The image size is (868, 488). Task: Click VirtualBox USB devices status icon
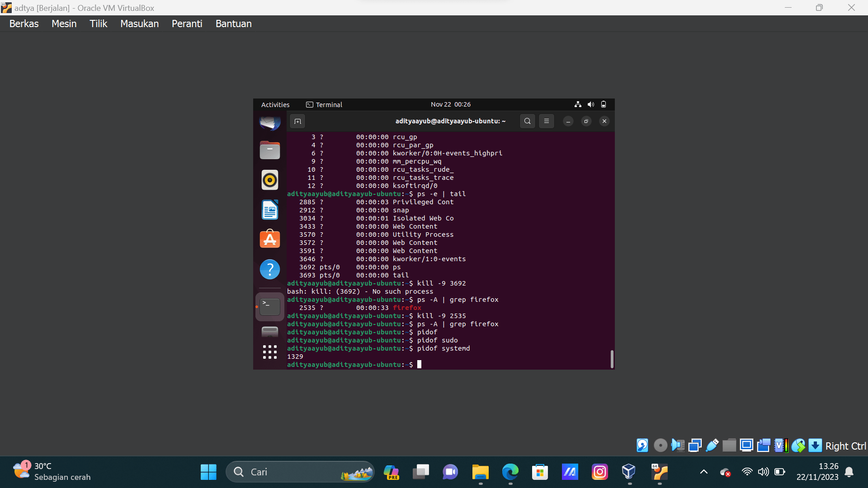pyautogui.click(x=712, y=446)
